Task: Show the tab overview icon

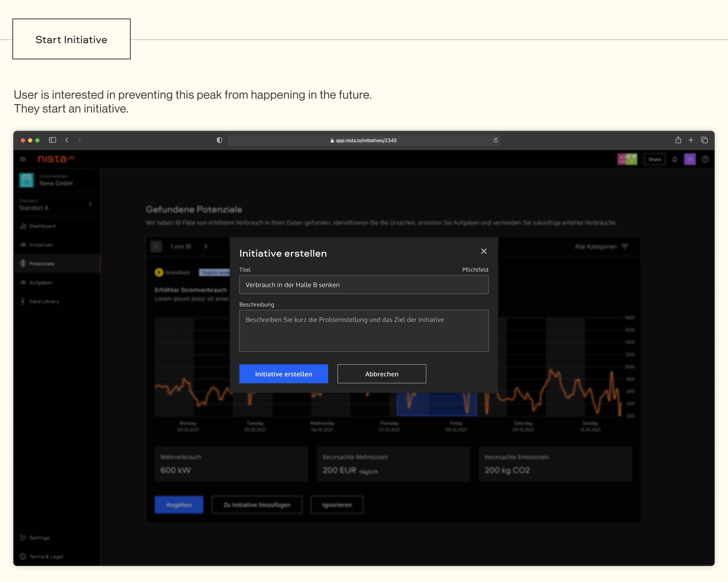Action: pos(704,140)
